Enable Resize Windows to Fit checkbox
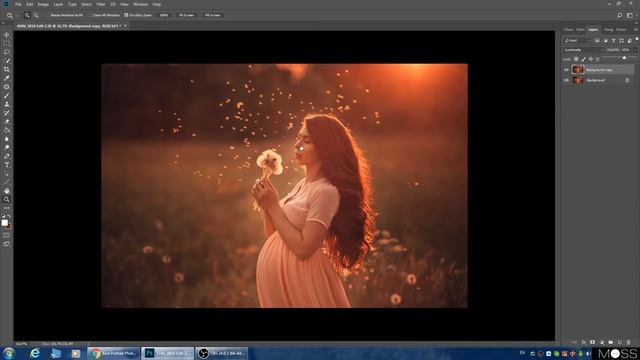This screenshot has width=640, height=360. [x=47, y=15]
